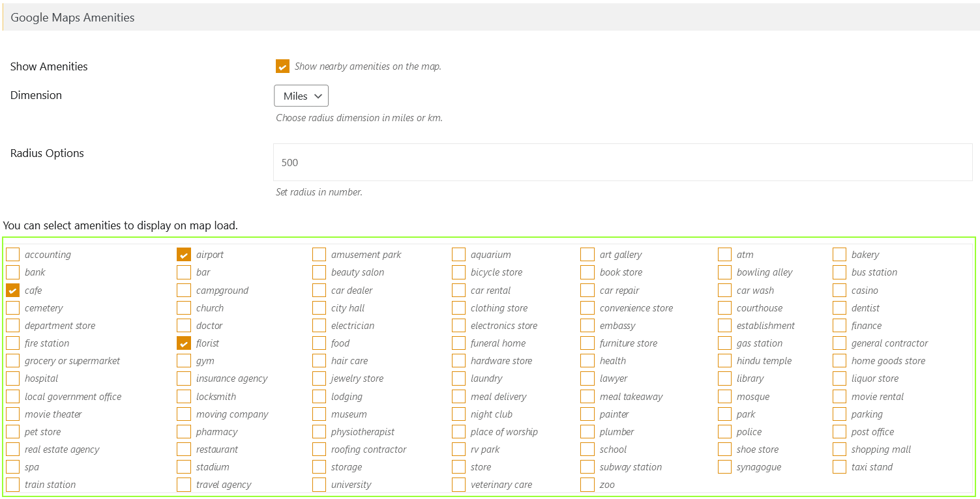The height and width of the screenshot is (499, 980).
Task: Check the bakery amenity box
Action: pos(840,255)
